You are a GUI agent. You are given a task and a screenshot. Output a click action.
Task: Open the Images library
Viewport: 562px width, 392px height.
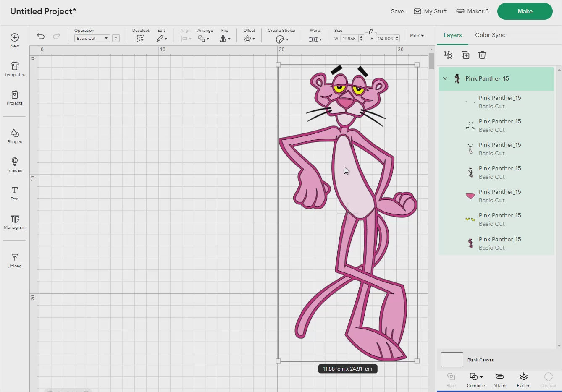15,165
